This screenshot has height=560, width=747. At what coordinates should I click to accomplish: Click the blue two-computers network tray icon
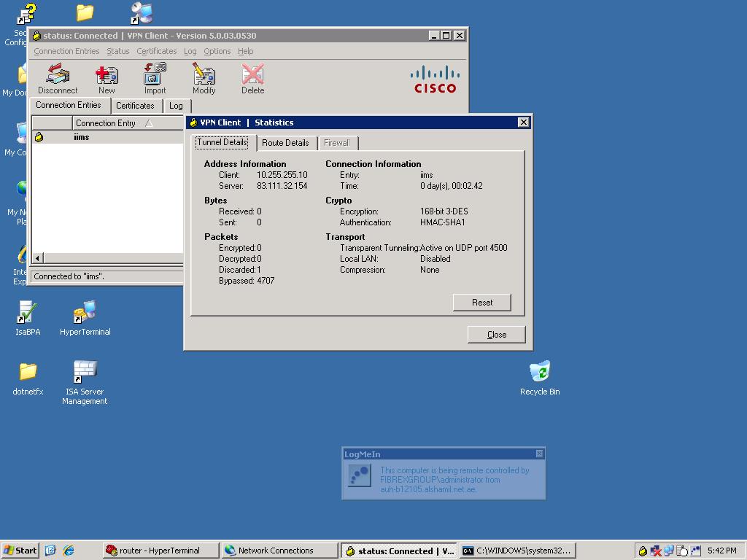tap(669, 551)
